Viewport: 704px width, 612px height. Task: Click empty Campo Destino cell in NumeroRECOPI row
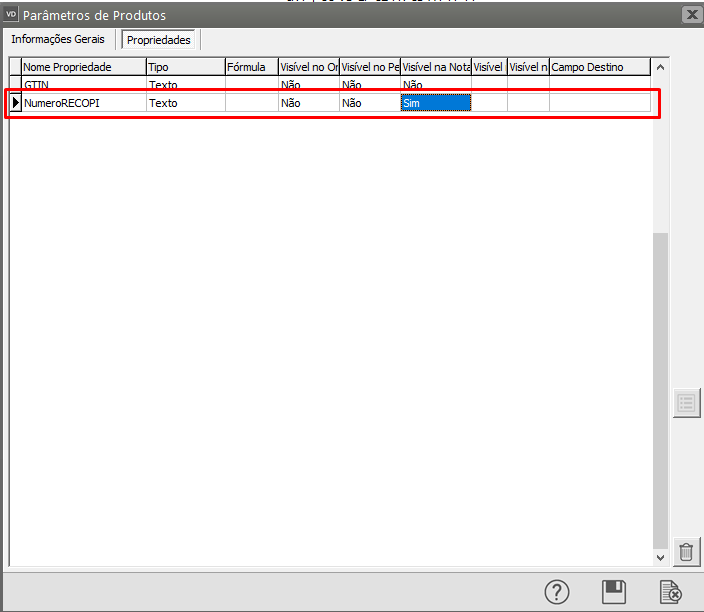599,103
